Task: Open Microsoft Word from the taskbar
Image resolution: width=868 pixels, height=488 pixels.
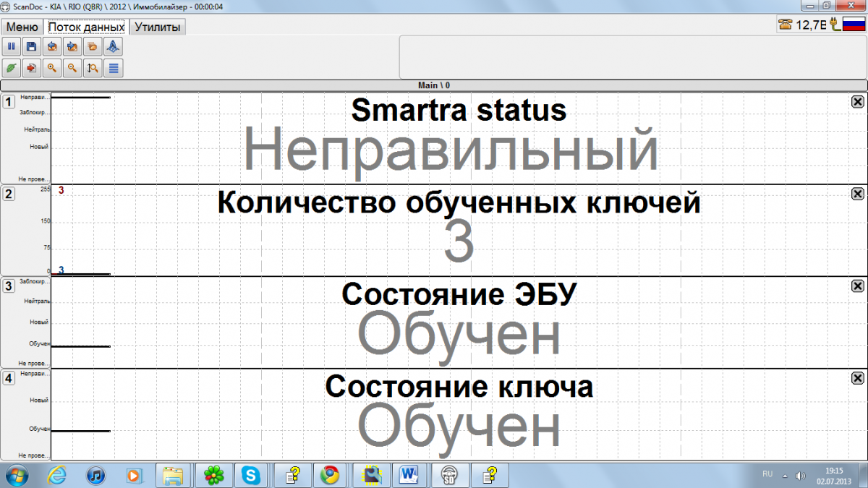Action: [409, 475]
